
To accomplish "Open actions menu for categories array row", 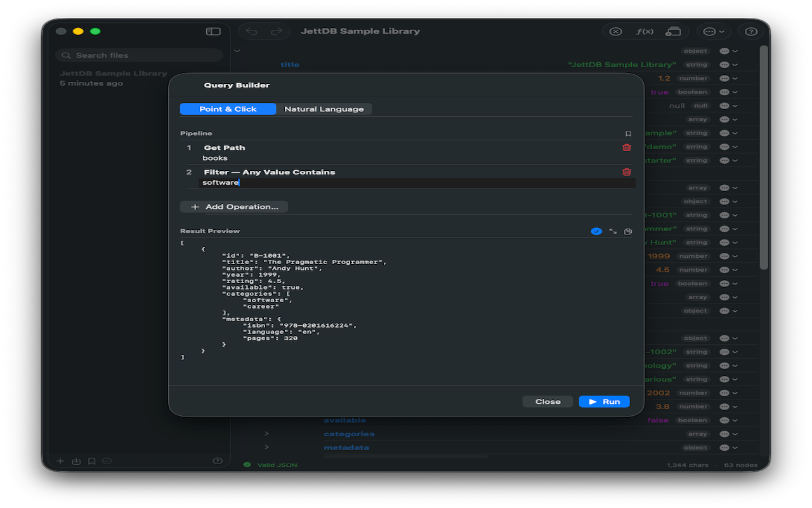I will pyautogui.click(x=728, y=434).
